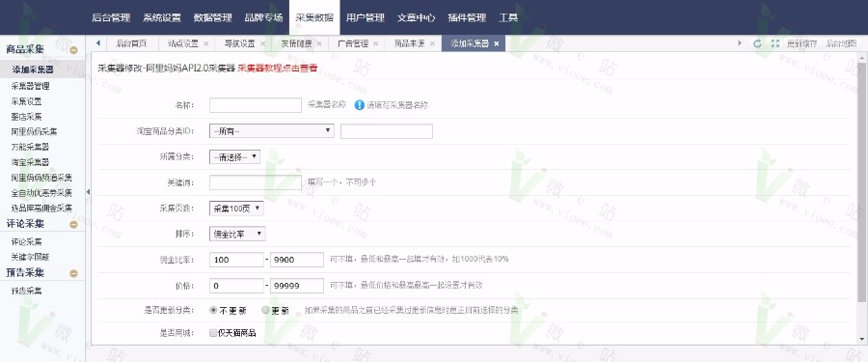The height and width of the screenshot is (362, 868).
Task: Switch to the 后台首页 tab
Action: tap(132, 43)
